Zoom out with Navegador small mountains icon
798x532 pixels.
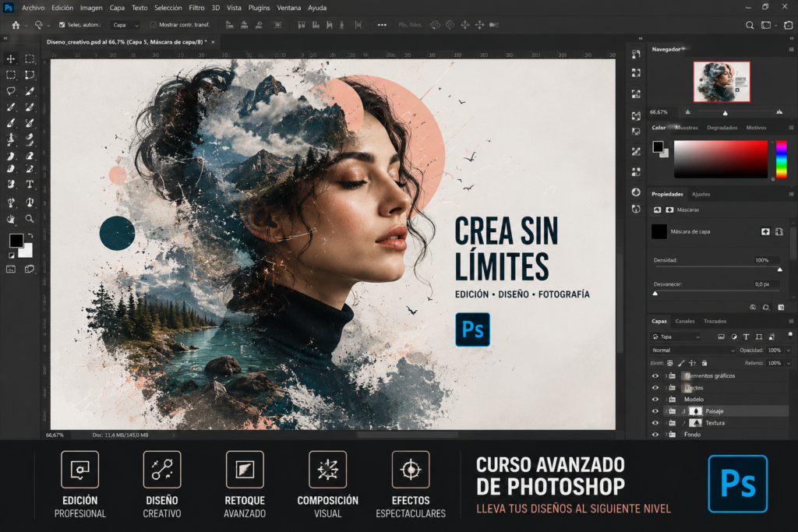coord(687,112)
